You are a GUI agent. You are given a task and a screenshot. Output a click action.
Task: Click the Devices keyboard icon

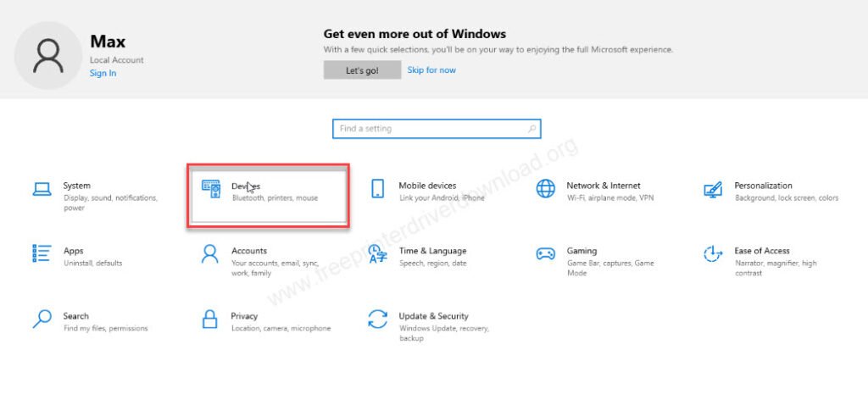211,189
